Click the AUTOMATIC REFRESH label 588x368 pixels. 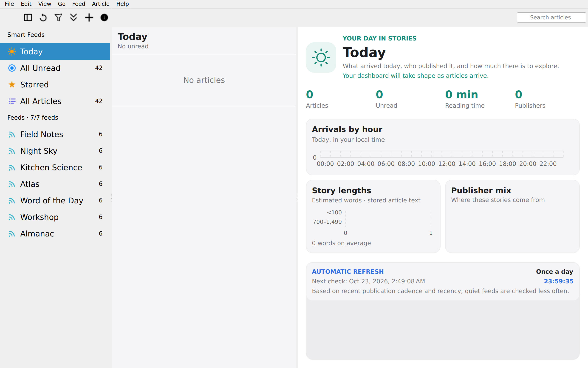click(348, 272)
